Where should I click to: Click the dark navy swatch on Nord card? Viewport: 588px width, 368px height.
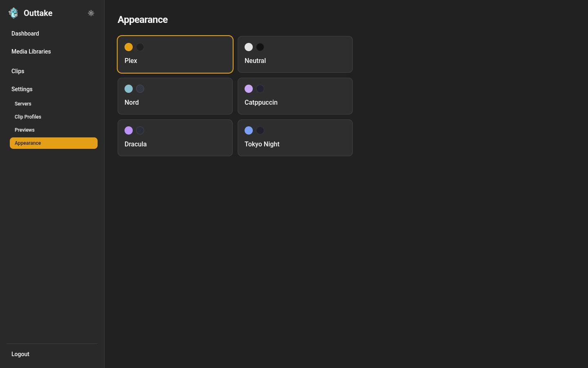coord(140,89)
